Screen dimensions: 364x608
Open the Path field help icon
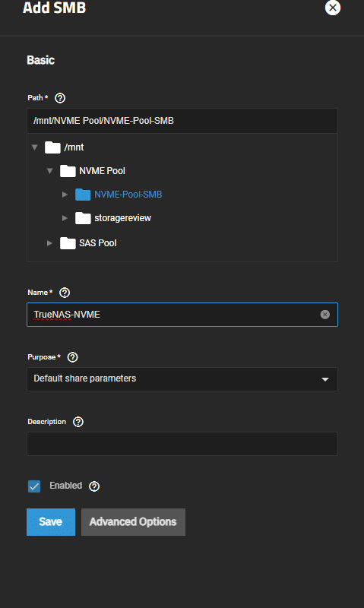(60, 98)
